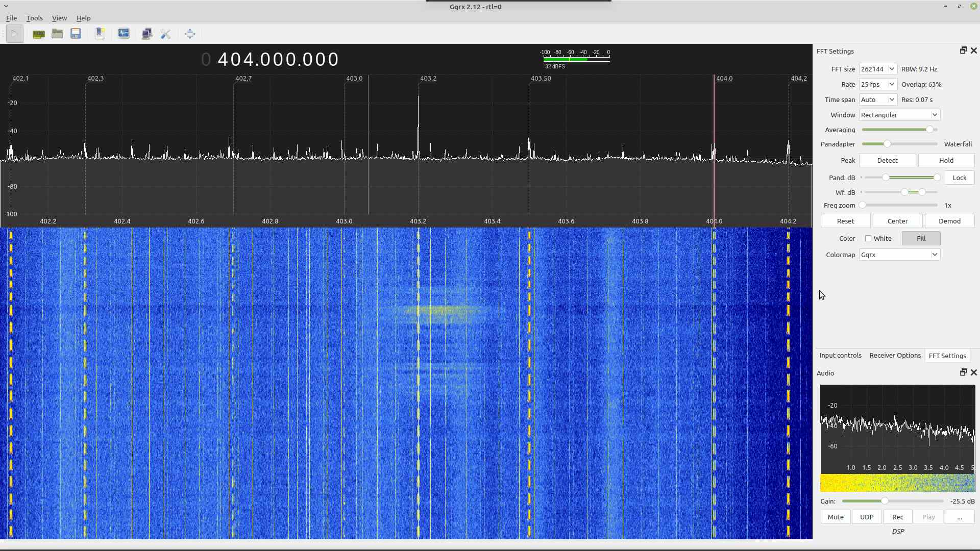The image size is (980, 551).
Task: Switch to the Input controls tab
Action: tap(840, 356)
